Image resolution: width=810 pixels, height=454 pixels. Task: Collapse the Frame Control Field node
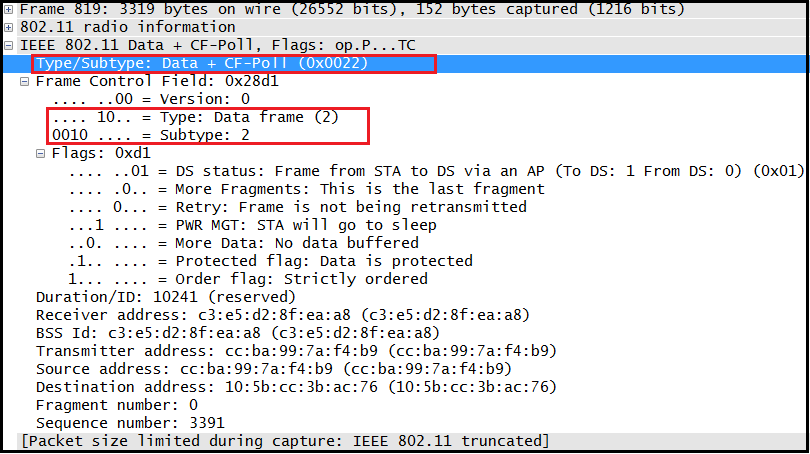coord(25,81)
